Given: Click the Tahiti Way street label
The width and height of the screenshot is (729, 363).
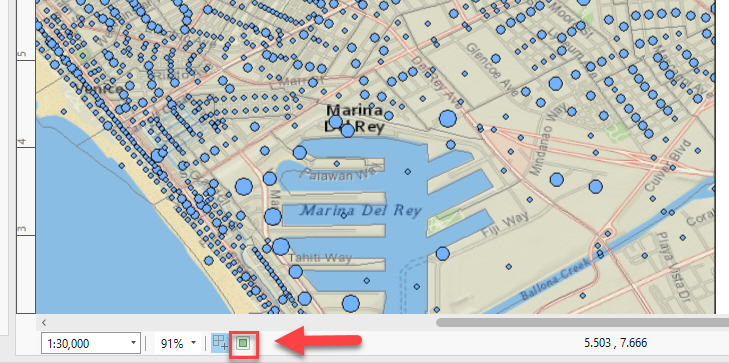Looking at the screenshot, I should 320,257.
